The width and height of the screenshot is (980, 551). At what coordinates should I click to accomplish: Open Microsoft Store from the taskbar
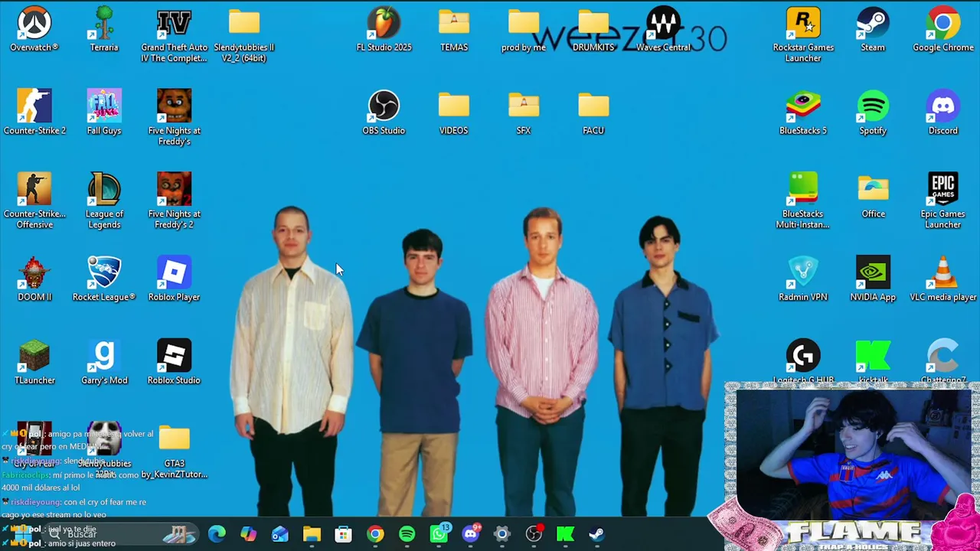tap(343, 534)
